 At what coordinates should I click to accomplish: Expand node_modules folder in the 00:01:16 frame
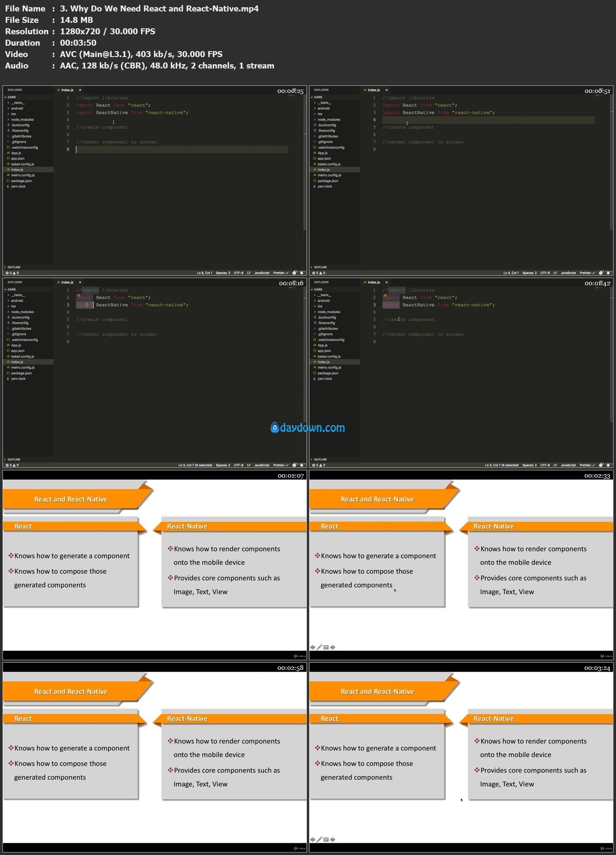tap(22, 312)
